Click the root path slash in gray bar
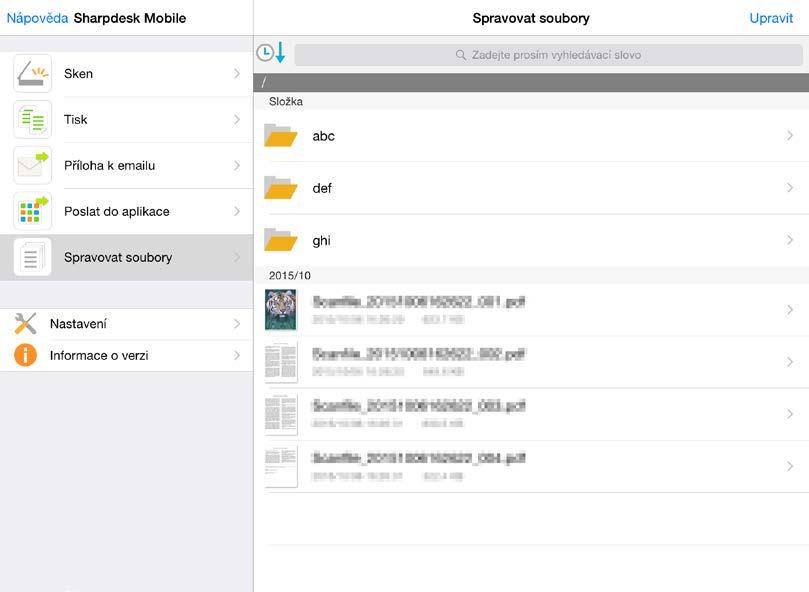 tap(264, 82)
